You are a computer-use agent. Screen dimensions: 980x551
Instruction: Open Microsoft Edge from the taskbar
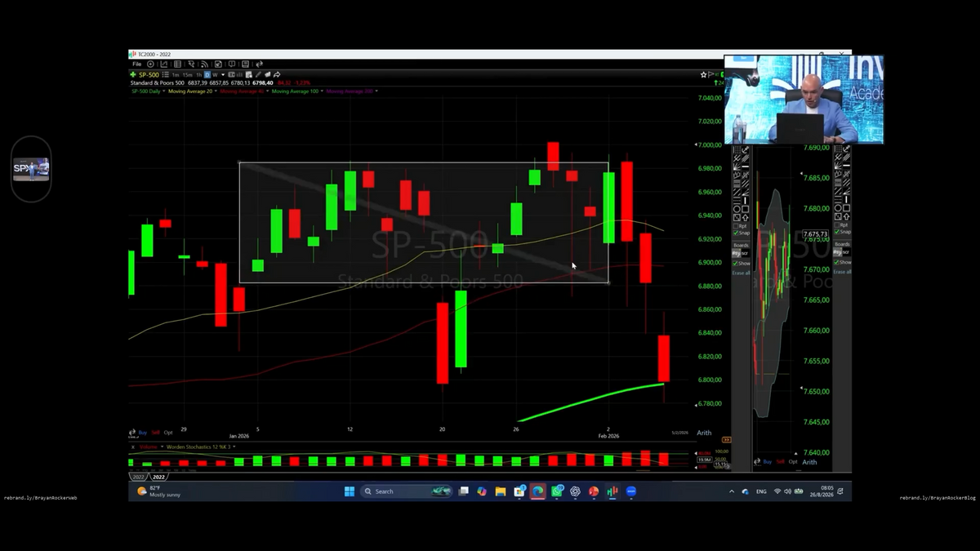point(537,491)
